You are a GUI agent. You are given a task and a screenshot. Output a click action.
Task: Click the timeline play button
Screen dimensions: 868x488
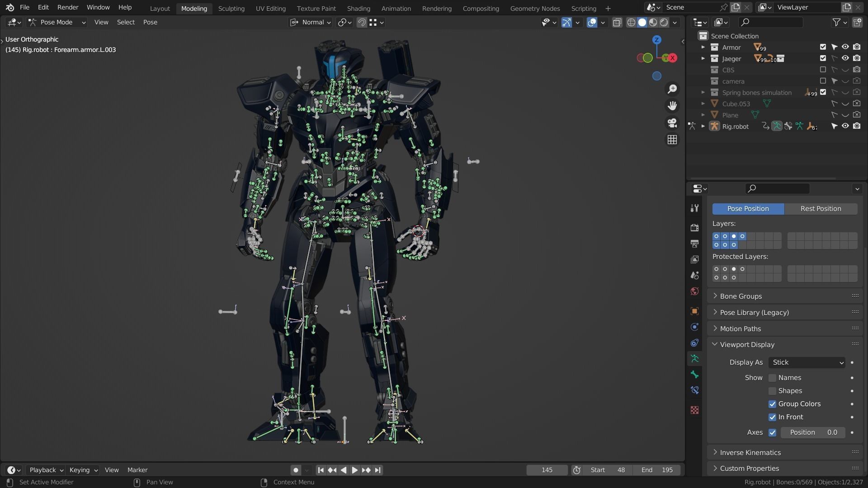(x=354, y=470)
